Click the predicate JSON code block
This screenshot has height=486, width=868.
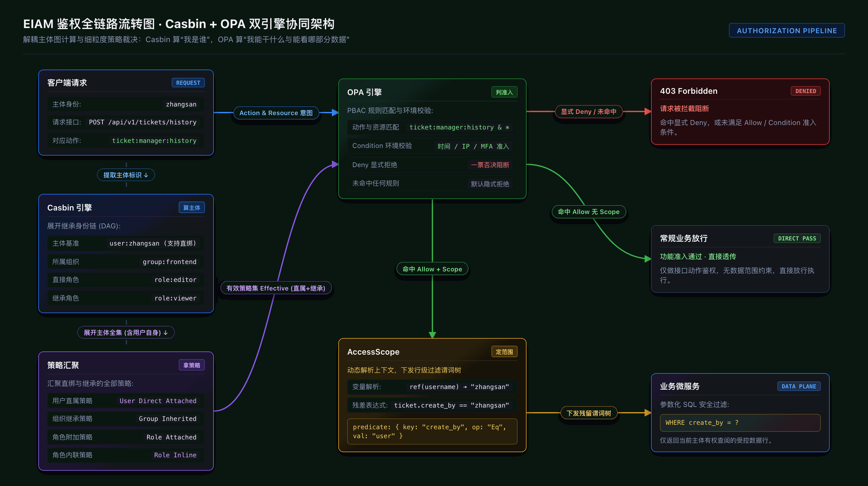click(x=432, y=431)
